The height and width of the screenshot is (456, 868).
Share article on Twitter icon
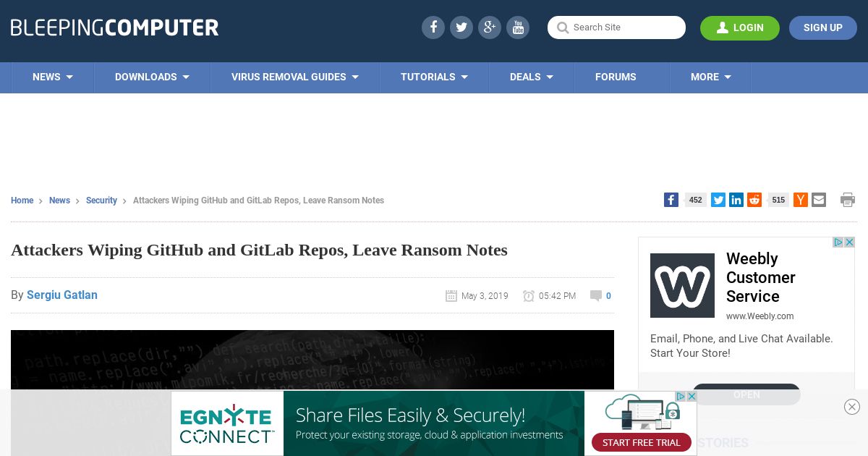coord(718,200)
